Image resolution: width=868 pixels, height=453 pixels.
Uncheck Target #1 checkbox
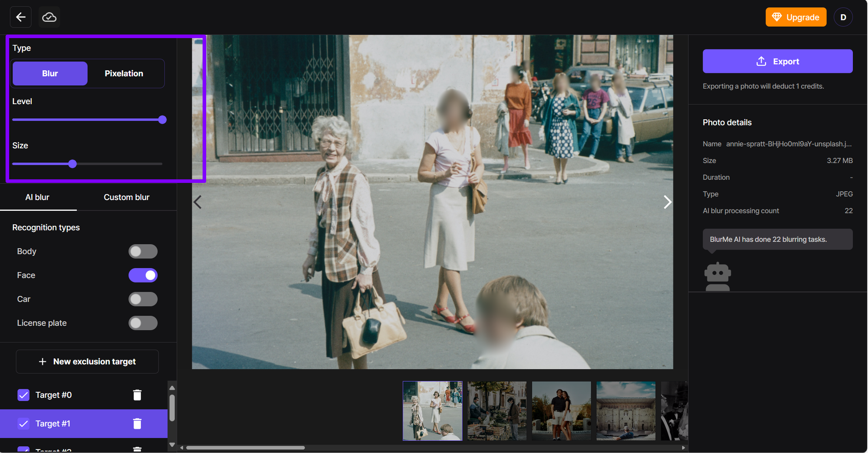[x=23, y=423]
